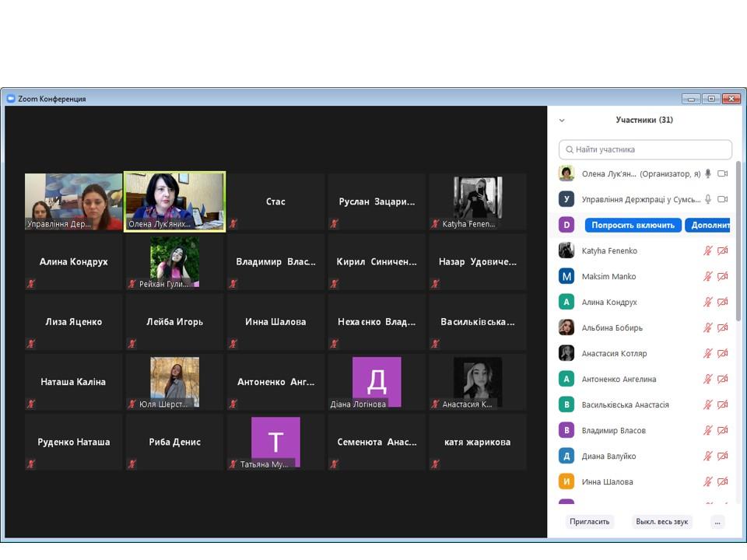The image size is (747, 560).
Task: Click the microphone icon for Олена Лук'ян
Action: (x=708, y=173)
